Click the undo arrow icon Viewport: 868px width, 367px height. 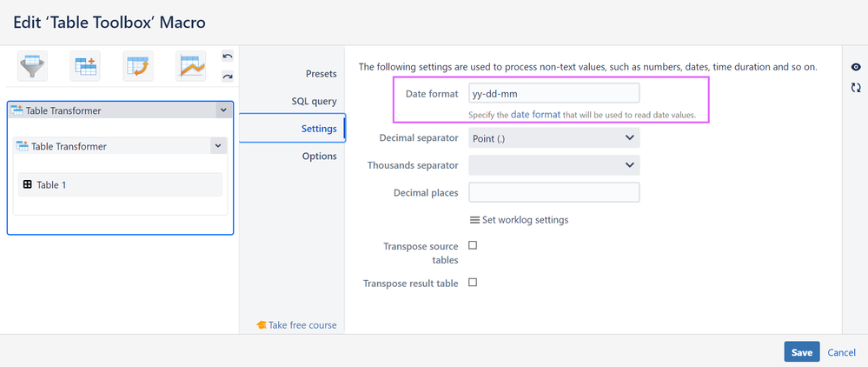point(227,57)
